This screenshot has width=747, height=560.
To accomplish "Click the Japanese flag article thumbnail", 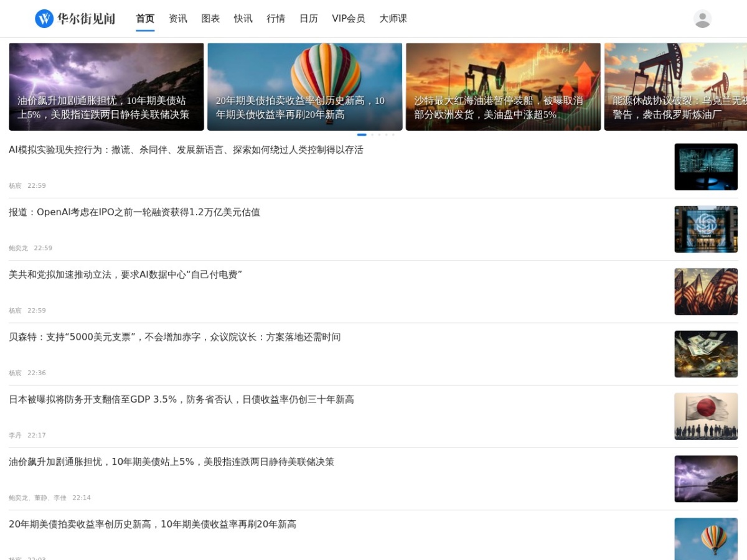I will 706,416.
